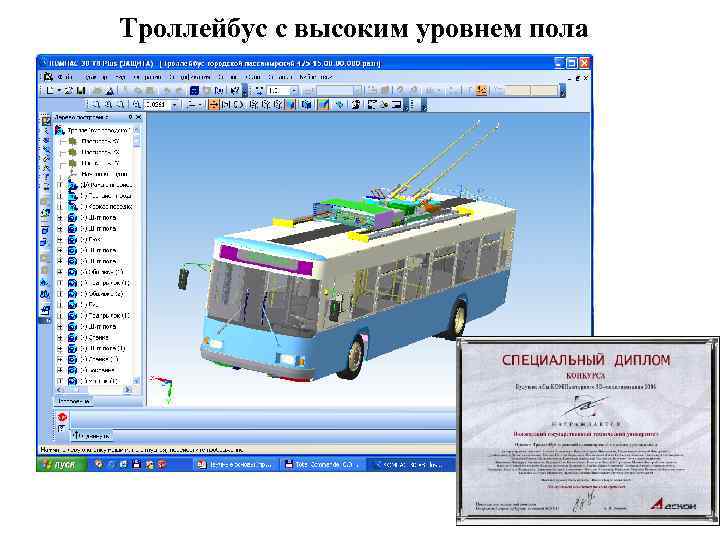
Task: Open the 0.0391 zoom scale dropdown
Action: click(174, 105)
